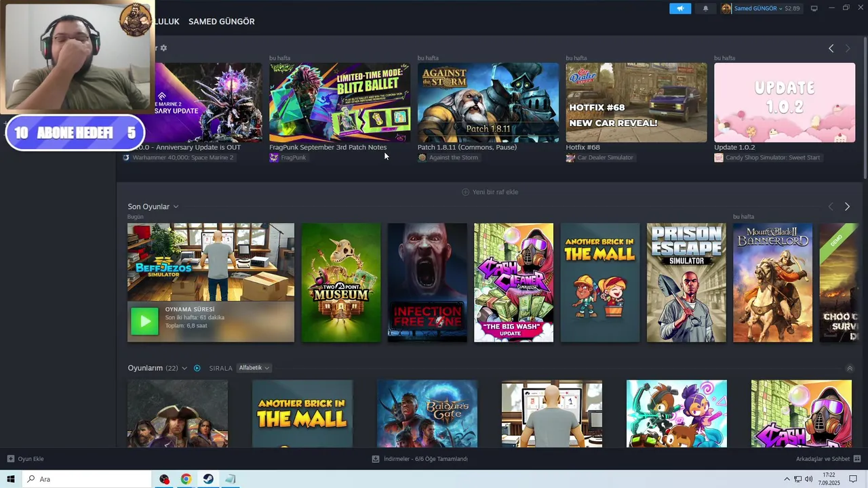The width and height of the screenshot is (868, 488).
Task: Open the announcements megaphone button
Action: tap(680, 8)
